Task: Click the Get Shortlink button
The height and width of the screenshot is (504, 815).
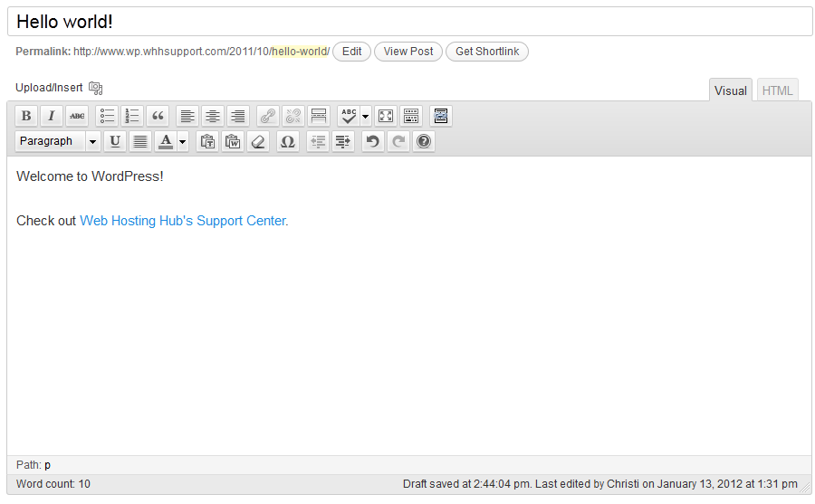Action: [487, 52]
